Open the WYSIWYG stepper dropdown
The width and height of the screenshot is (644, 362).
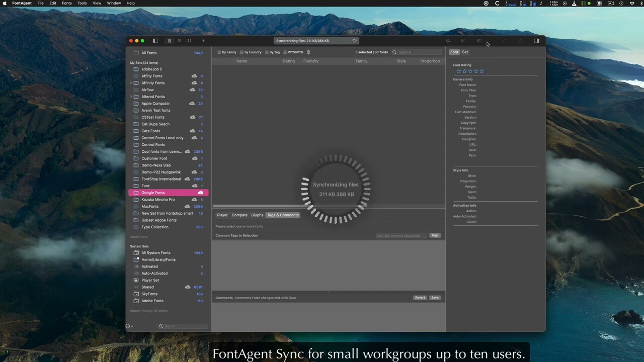[x=308, y=52]
